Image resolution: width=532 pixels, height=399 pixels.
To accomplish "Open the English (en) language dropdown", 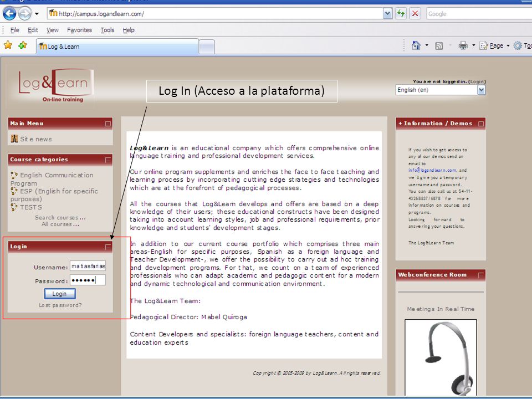I will click(441, 90).
